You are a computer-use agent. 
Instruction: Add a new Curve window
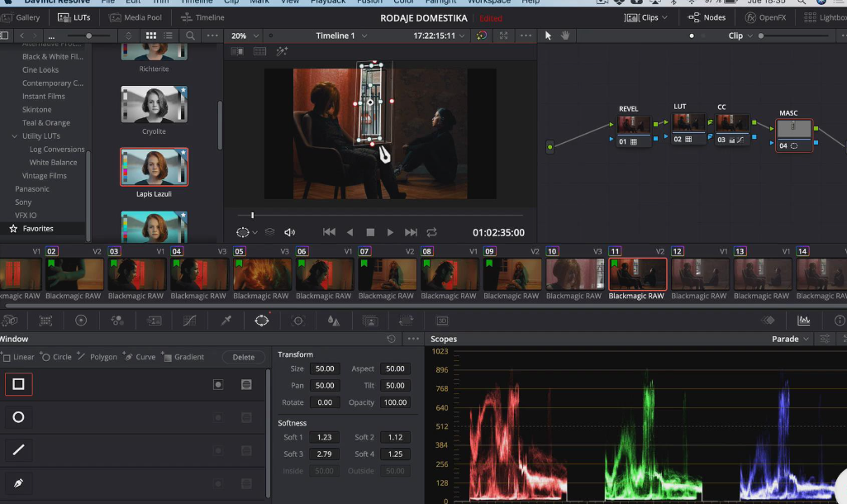140,357
